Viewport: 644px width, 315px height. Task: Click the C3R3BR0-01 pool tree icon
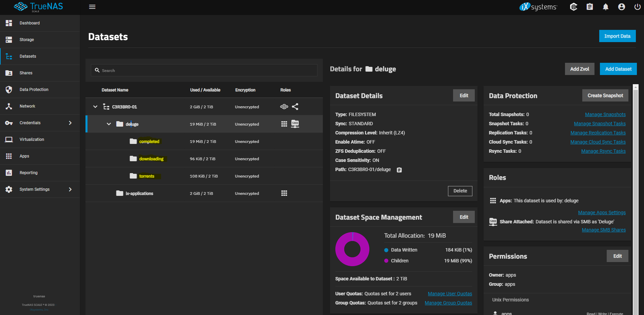tap(106, 107)
